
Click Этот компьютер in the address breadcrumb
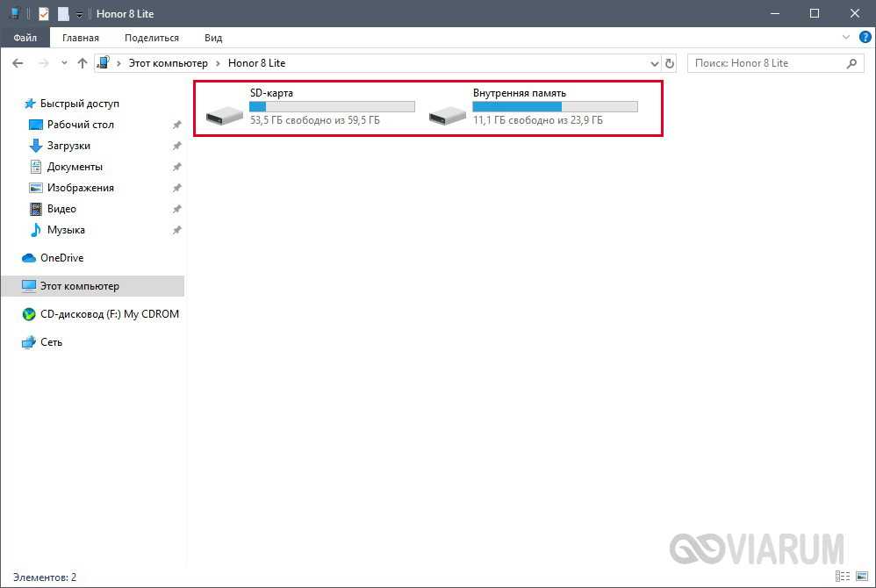[x=168, y=63]
